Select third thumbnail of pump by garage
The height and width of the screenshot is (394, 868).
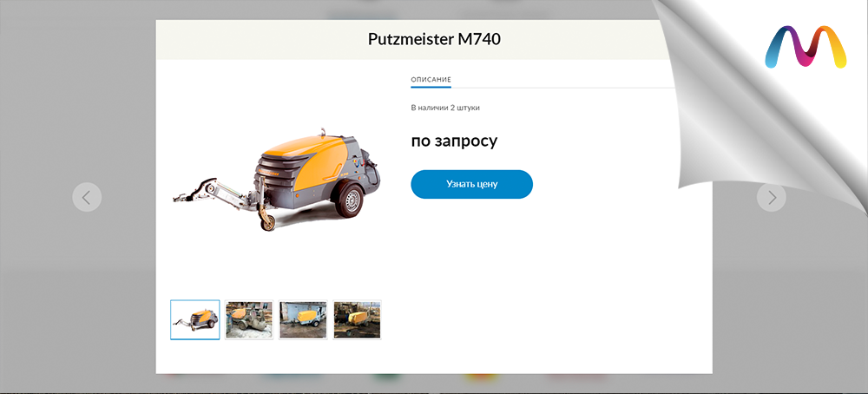coord(303,319)
